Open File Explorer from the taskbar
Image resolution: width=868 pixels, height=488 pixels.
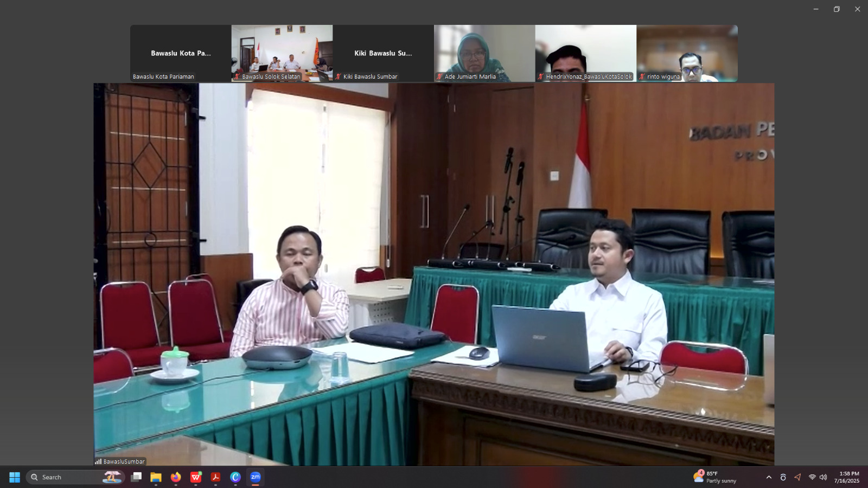click(x=156, y=477)
